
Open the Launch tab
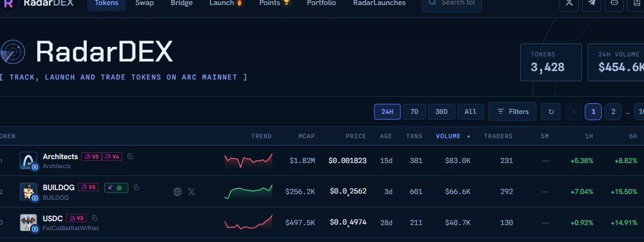pos(226,3)
